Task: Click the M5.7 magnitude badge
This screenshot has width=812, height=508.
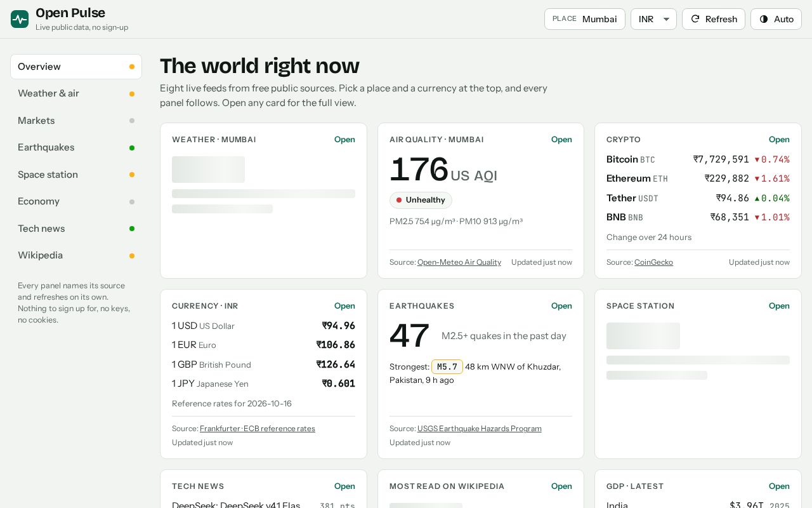Action: [x=447, y=367]
